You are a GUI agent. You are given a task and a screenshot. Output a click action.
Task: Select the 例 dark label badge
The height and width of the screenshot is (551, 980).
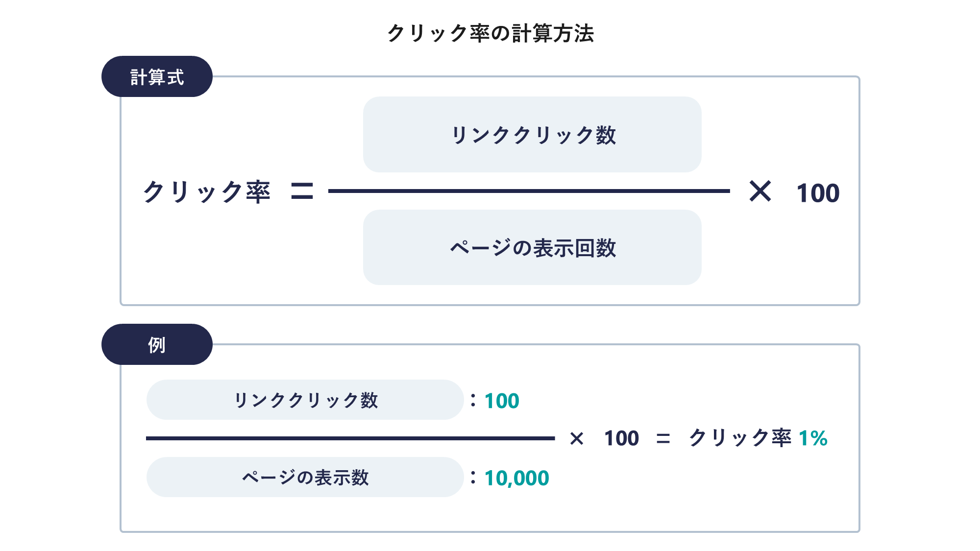point(157,344)
